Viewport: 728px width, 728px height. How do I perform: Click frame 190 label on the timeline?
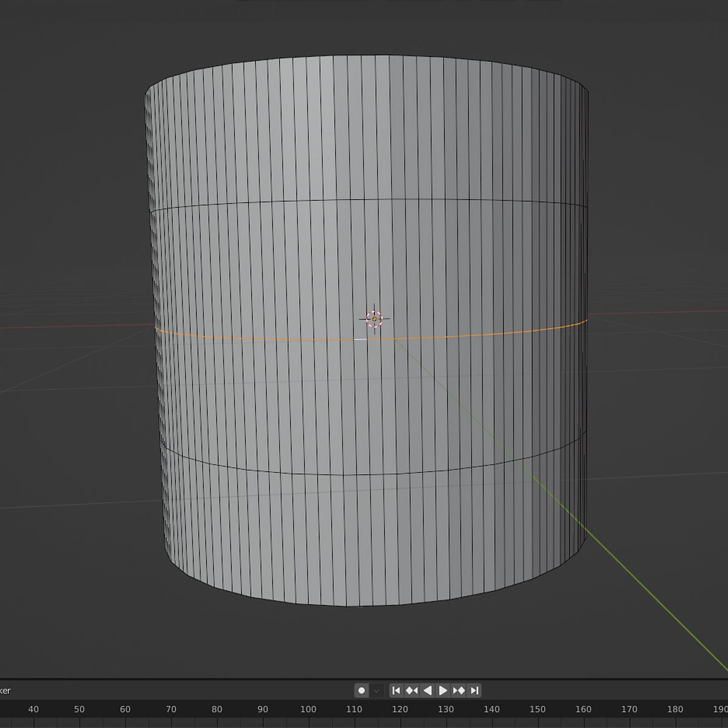coord(721,709)
